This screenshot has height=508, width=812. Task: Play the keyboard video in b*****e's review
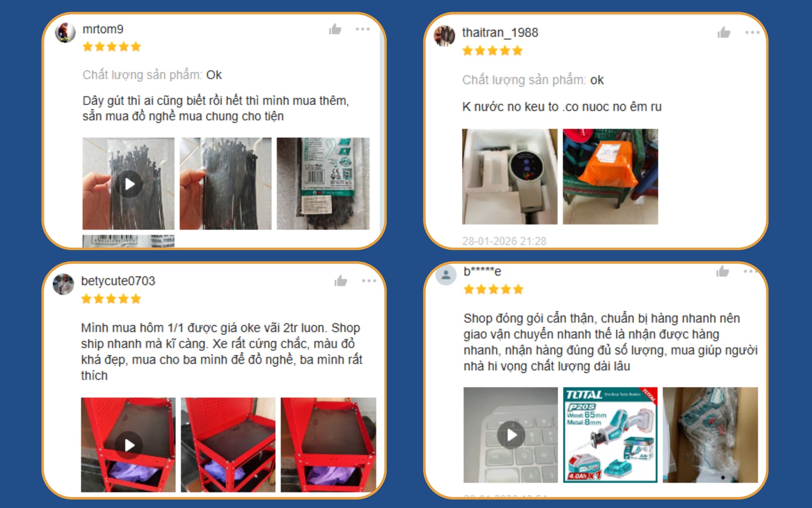(511, 435)
